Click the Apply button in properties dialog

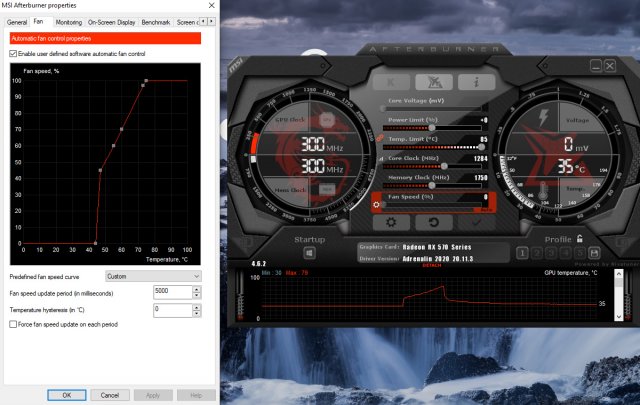[x=153, y=395]
